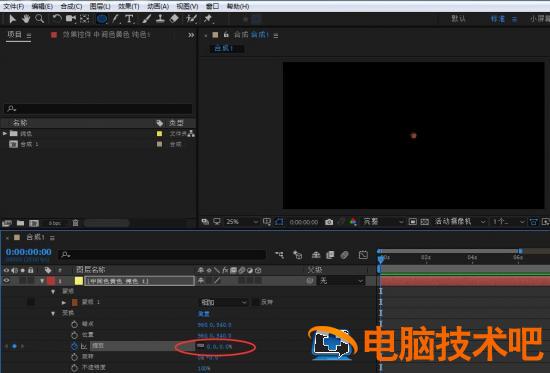Image resolution: width=550 pixels, height=373 pixels.
Task: Create a new folder in Project panel
Action: tap(21, 223)
